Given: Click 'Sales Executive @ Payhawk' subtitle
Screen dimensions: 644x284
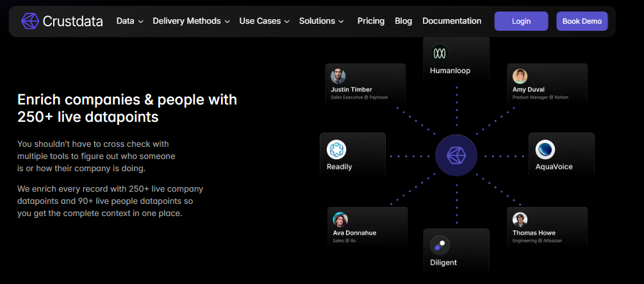Looking at the screenshot, I should [x=359, y=97].
